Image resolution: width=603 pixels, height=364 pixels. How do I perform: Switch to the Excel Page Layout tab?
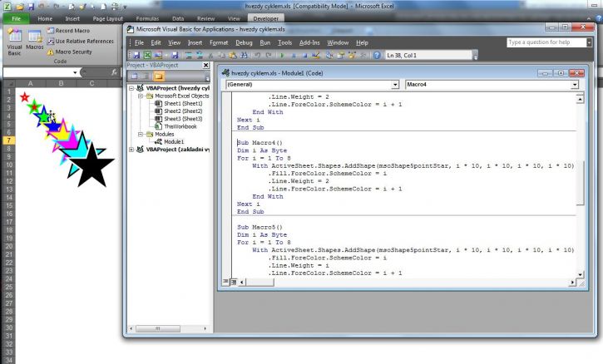107,18
